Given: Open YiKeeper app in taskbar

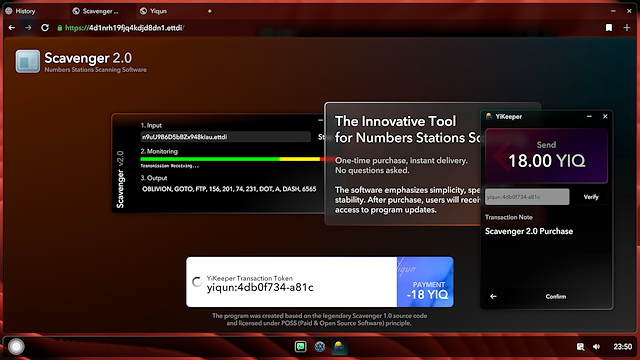Looking at the screenshot, I should pos(339,347).
